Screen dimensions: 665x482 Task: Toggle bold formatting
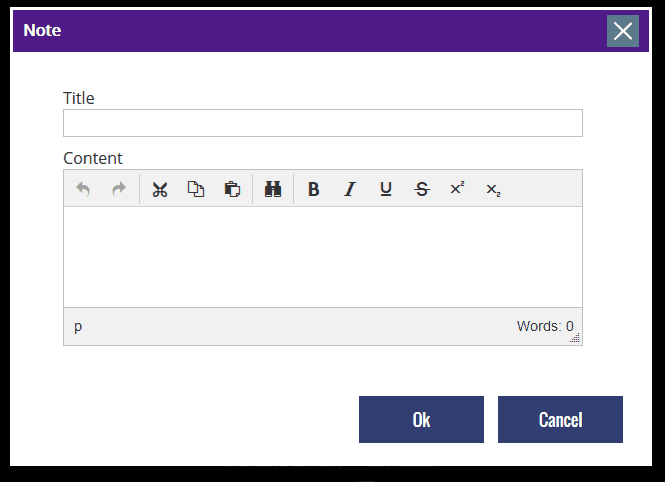click(x=313, y=189)
